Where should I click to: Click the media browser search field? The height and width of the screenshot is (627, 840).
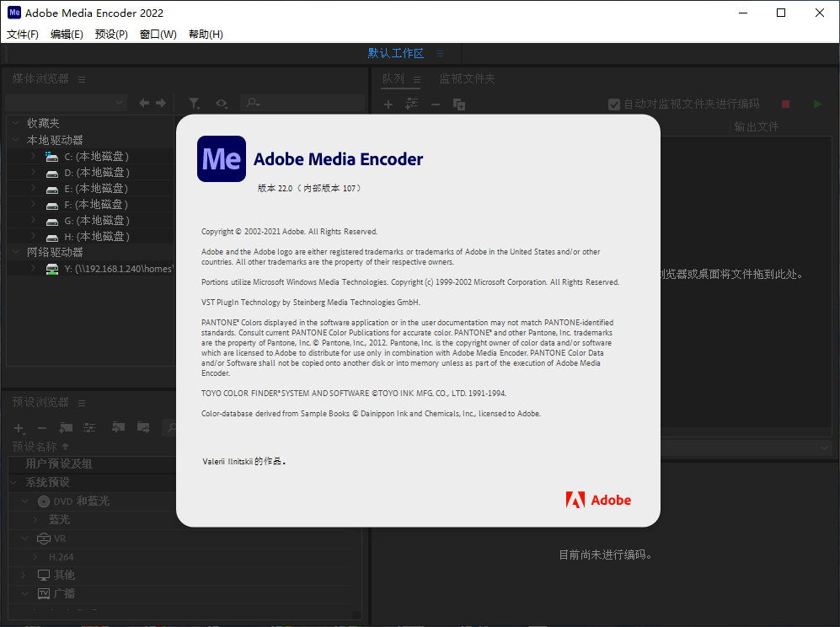[302, 102]
